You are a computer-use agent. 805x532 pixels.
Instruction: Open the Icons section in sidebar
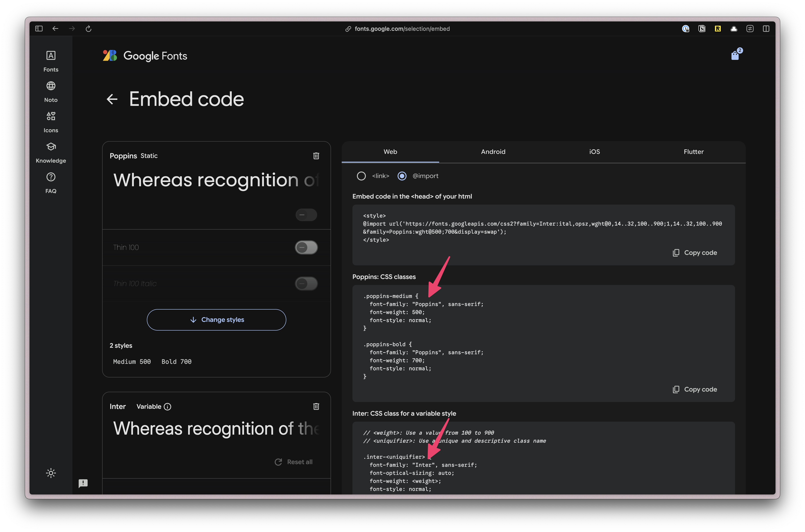51,121
